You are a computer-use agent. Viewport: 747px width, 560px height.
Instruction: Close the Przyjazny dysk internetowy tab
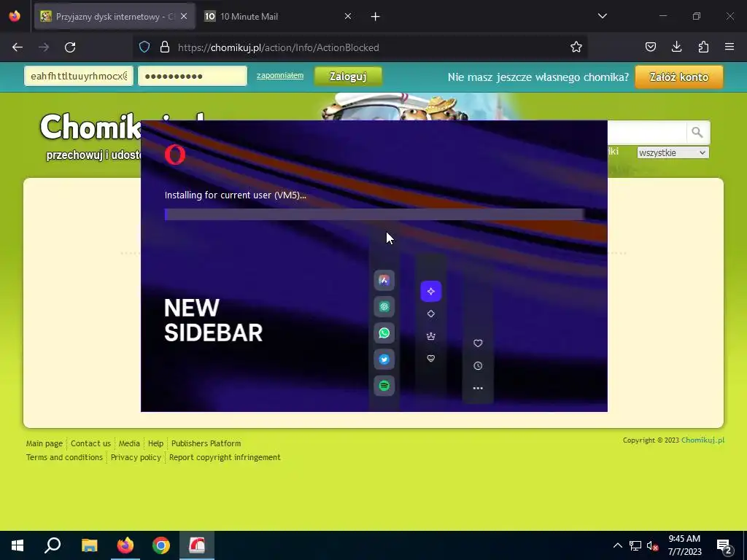pos(184,16)
